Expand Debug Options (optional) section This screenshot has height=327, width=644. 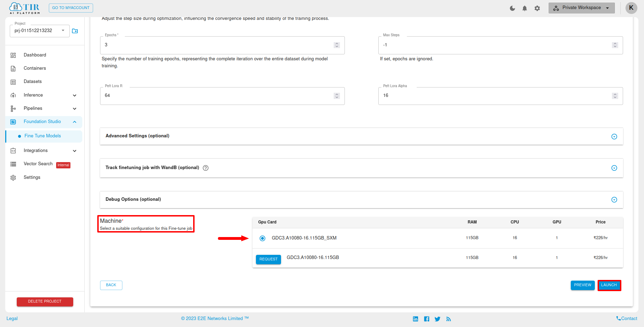click(x=614, y=200)
